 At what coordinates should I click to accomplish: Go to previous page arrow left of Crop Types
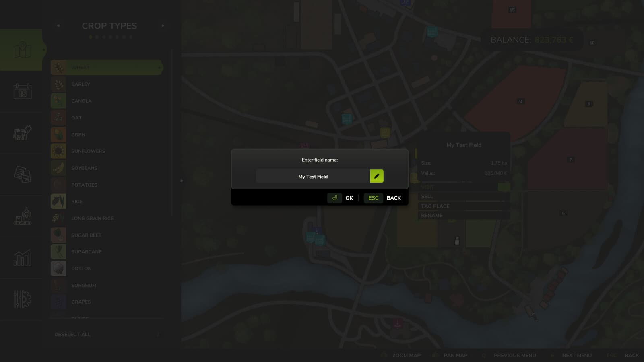[x=58, y=25]
